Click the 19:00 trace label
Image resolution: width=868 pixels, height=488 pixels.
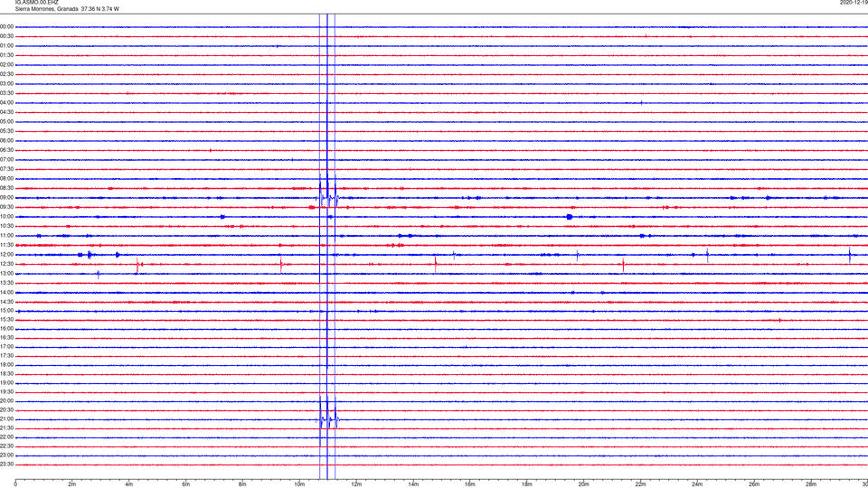[6, 383]
